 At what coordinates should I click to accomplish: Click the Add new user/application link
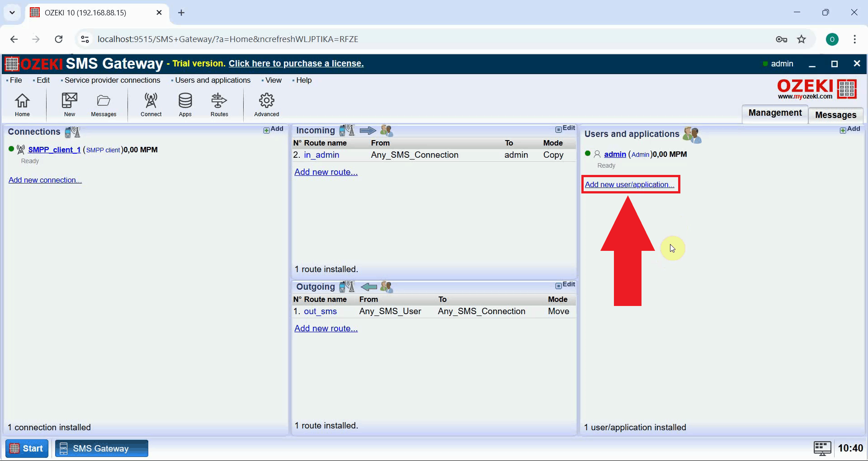(x=629, y=184)
